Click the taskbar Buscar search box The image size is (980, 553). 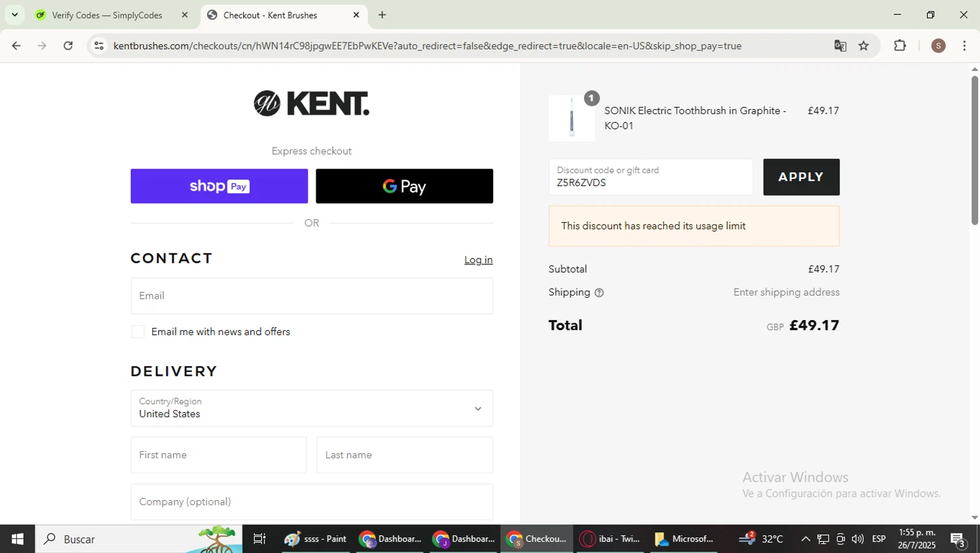[139, 539]
